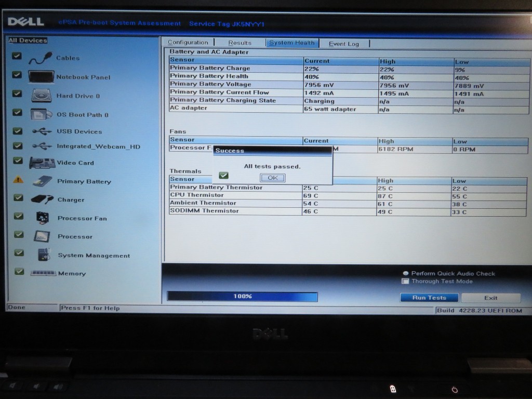Viewport: 532px width, 399px height.
Task: Click the Primary Battery Thermistor row label
Action: [216, 187]
